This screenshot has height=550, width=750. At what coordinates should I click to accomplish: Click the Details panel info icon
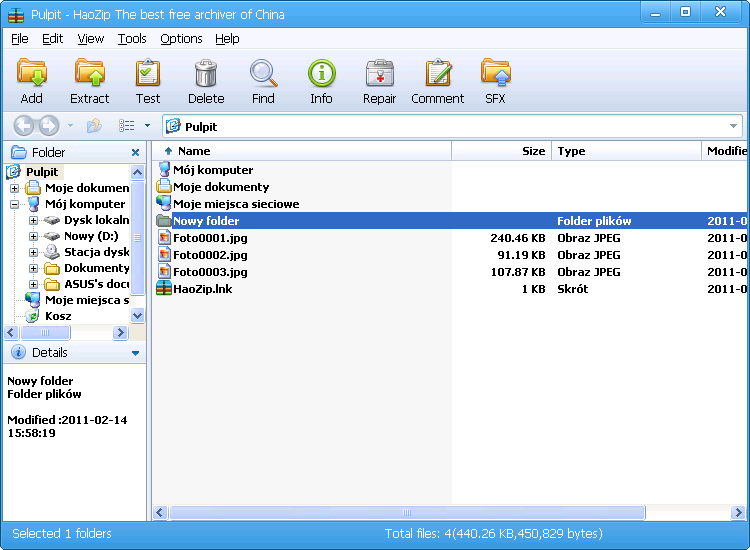pyautogui.click(x=18, y=352)
